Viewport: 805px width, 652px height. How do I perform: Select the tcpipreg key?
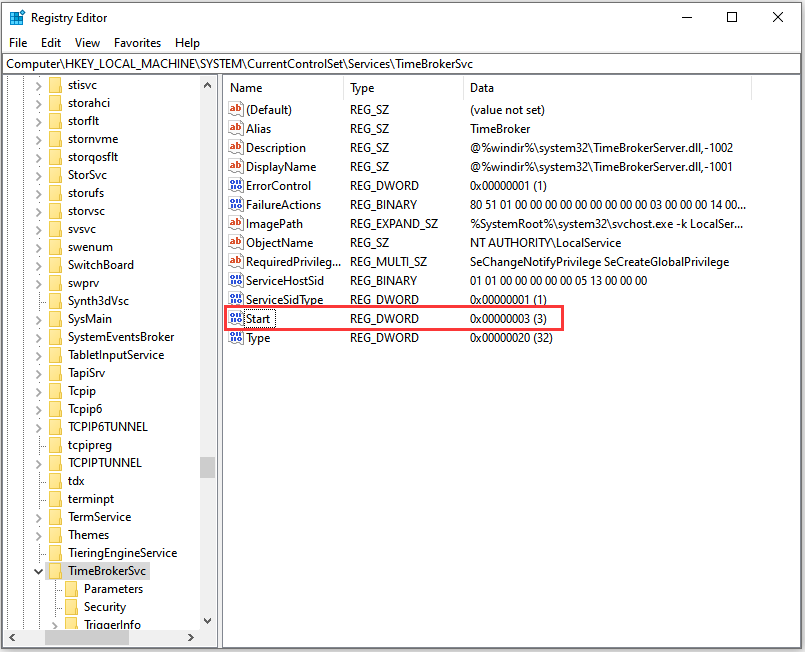click(x=90, y=445)
